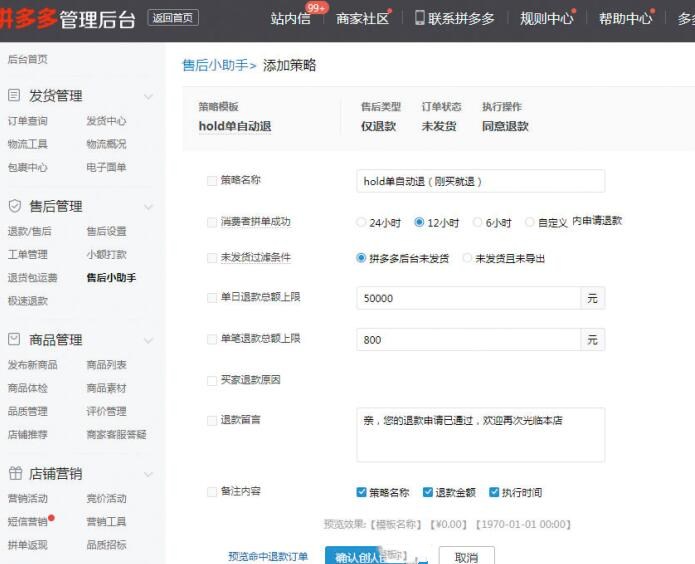Open 工单管理 in the sidebar
Image resolution: width=695 pixels, height=564 pixels.
pos(27,255)
